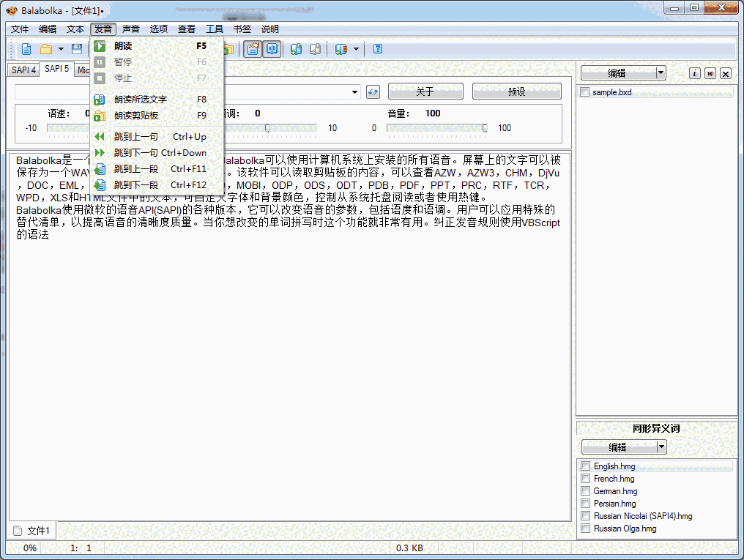Check the Persian.hmg checkbox

[x=586, y=503]
